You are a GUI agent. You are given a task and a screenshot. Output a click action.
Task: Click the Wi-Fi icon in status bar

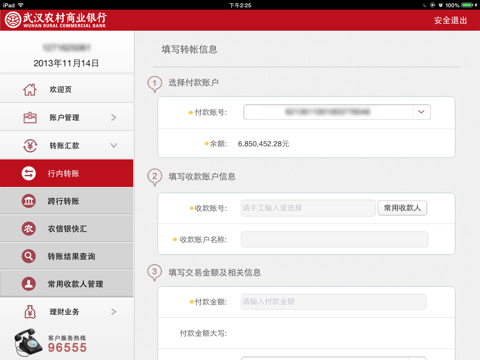point(21,5)
